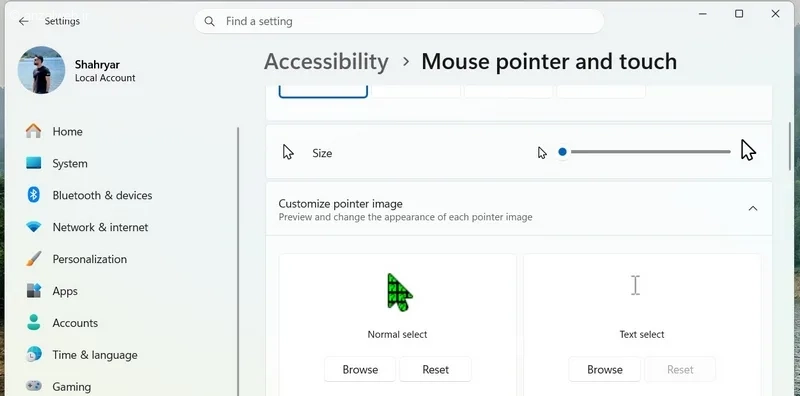Collapse the Customize pointer image section
The image size is (800, 396).
click(x=753, y=208)
